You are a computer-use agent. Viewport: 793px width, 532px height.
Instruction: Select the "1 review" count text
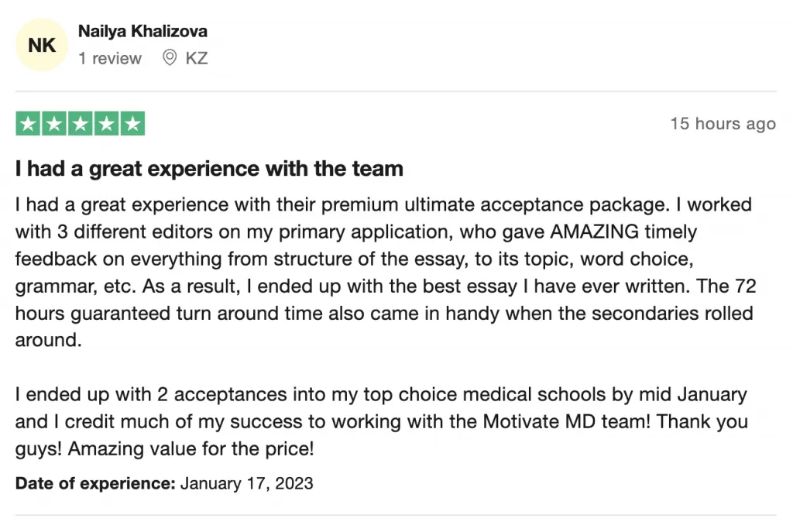[x=110, y=58]
